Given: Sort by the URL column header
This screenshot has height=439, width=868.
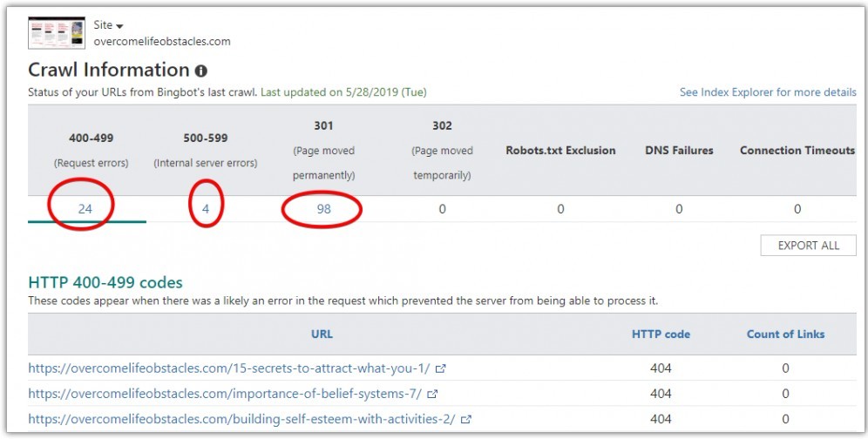Looking at the screenshot, I should (322, 334).
